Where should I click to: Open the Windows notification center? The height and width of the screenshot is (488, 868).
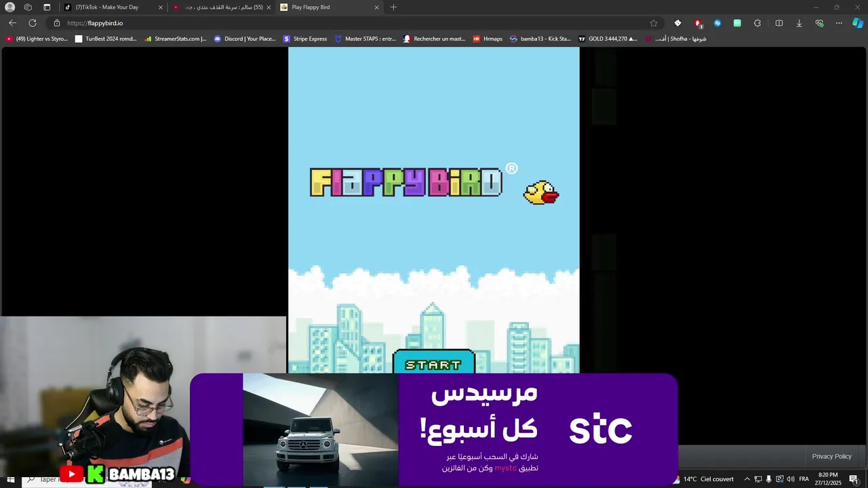tap(854, 479)
